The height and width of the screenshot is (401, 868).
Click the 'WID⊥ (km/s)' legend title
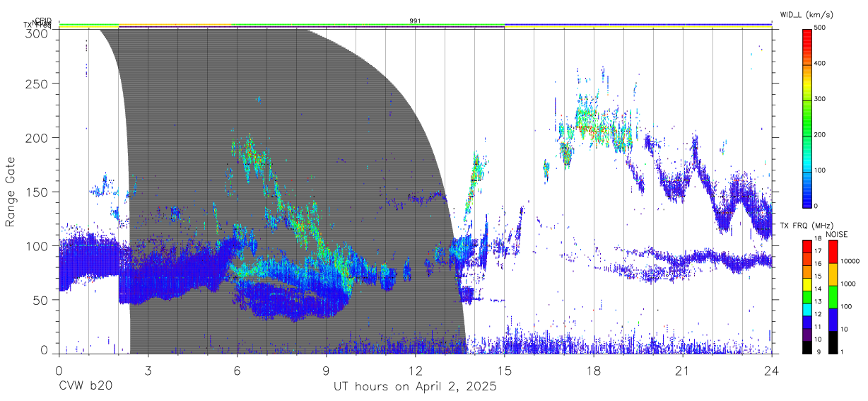click(807, 14)
